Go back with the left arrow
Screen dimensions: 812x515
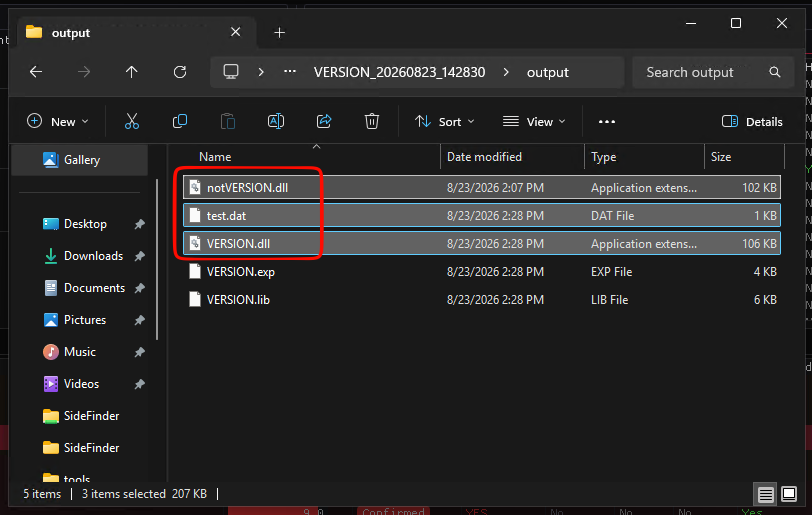pos(36,72)
